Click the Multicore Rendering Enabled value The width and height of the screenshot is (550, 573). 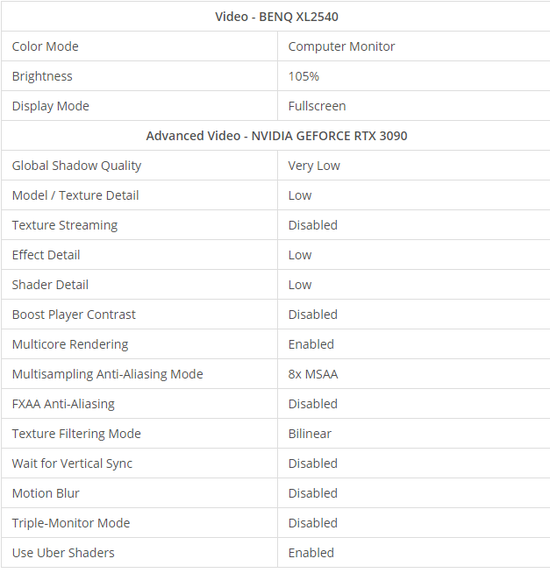click(x=311, y=344)
